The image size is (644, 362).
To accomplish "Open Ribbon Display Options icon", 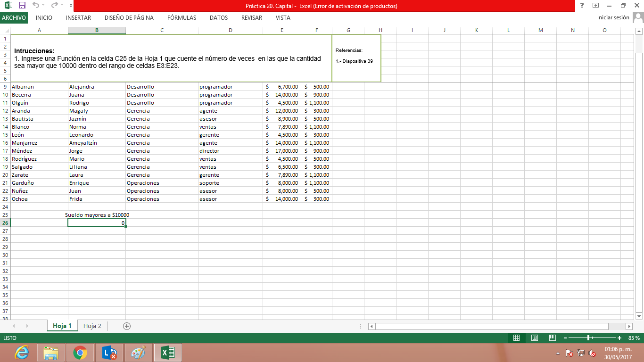I will pos(596,6).
